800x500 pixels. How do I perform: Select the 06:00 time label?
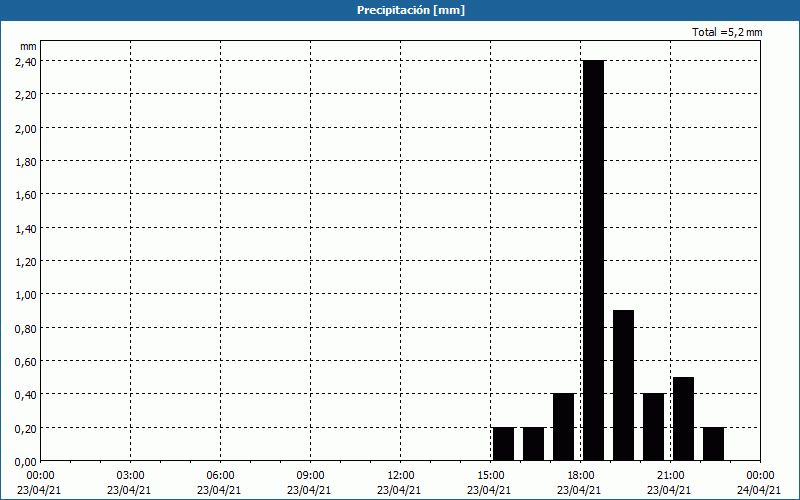tap(220, 476)
